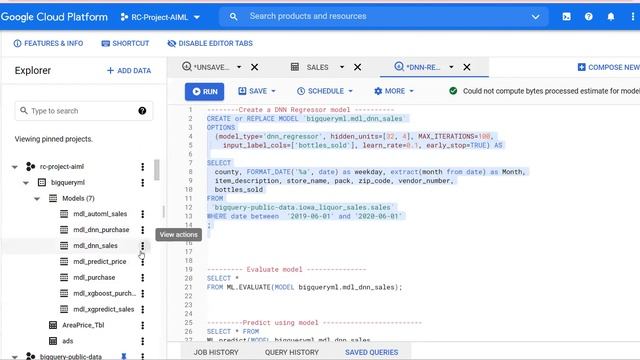Click Compose New Query

pyautogui.click(x=609, y=67)
